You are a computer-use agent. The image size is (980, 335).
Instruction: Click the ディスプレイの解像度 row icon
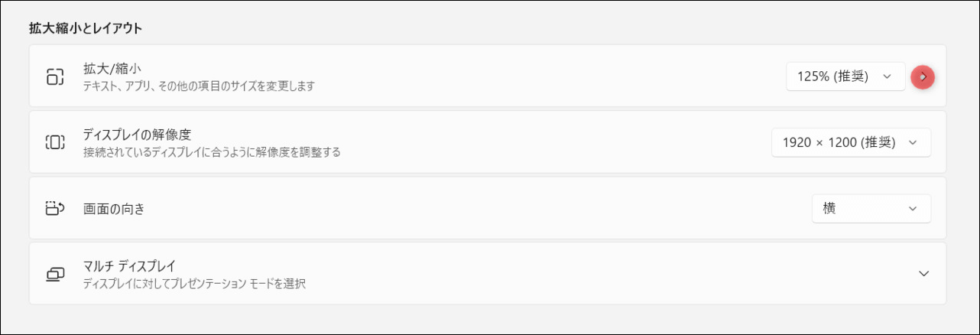[55, 142]
